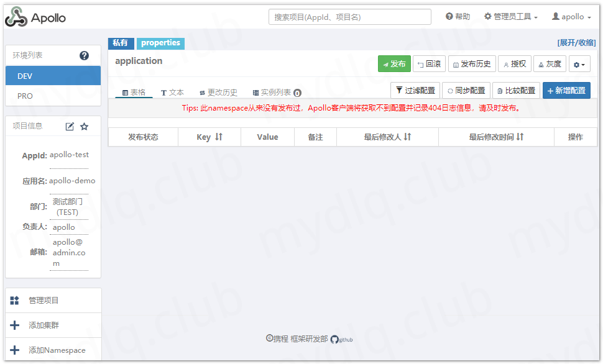Open the help question mark beside 环境列表
603x364 pixels.
tap(84, 55)
